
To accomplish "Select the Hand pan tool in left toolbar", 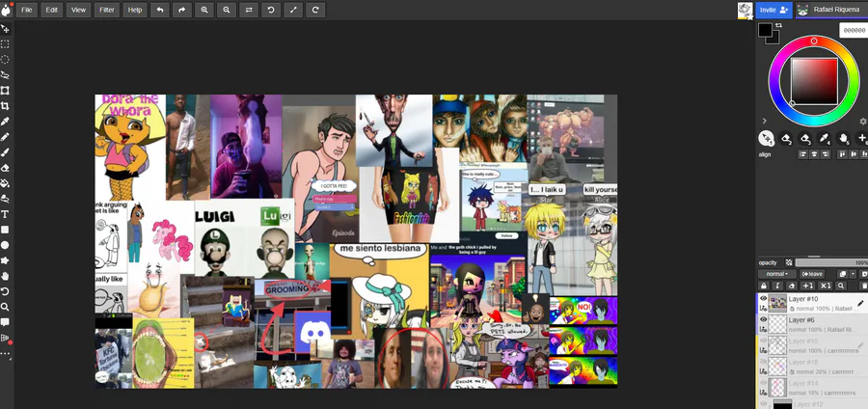I will tap(5, 276).
